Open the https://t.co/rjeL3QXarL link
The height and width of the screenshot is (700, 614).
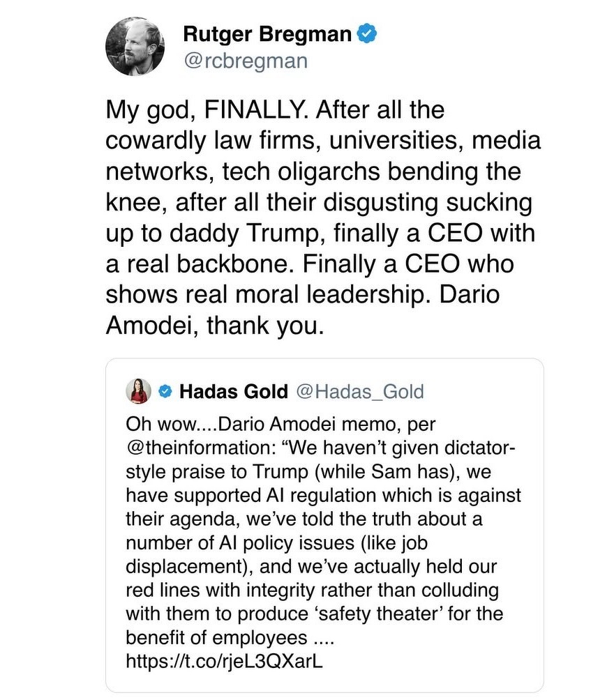click(223, 661)
